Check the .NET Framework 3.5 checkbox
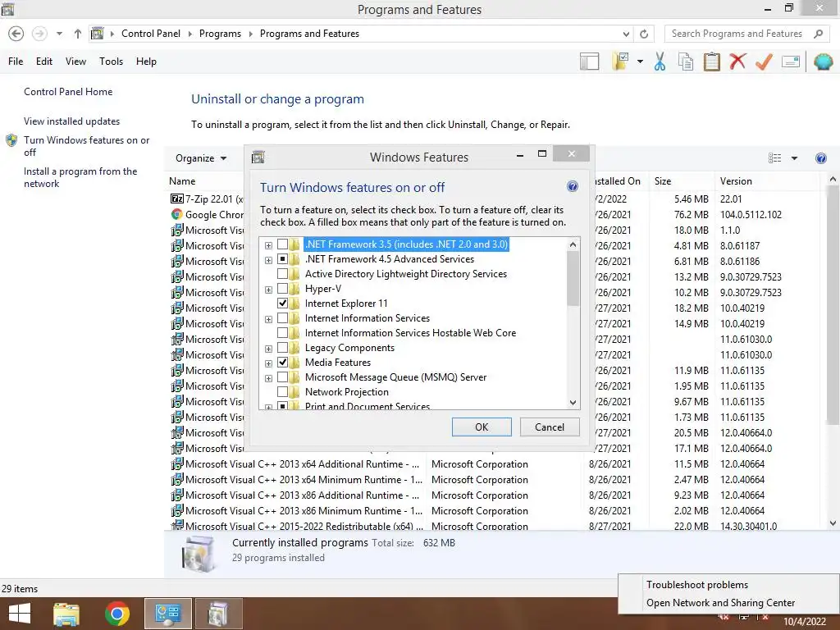This screenshot has height=630, width=840. (x=282, y=244)
